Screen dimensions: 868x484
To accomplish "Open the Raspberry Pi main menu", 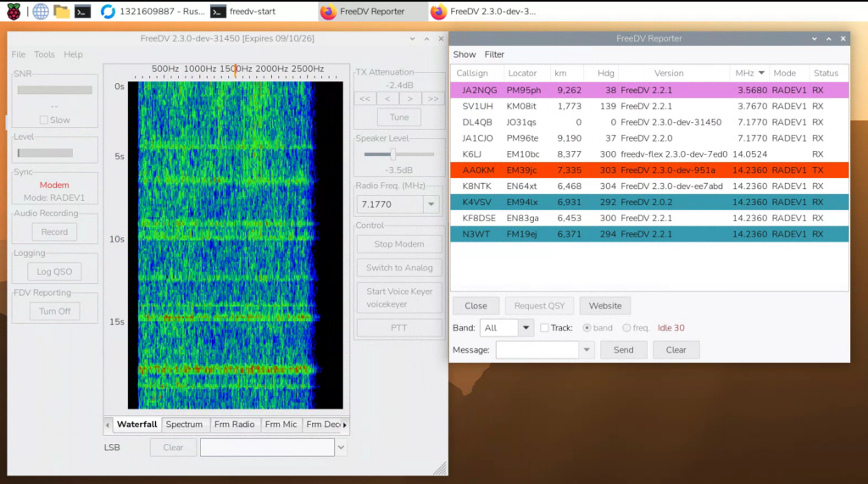I will tap(14, 11).
